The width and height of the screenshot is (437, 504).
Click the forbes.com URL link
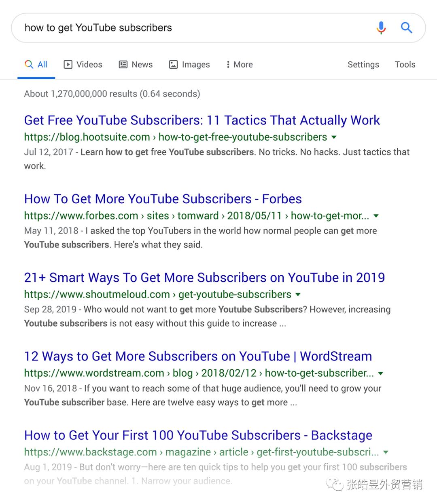coord(81,216)
